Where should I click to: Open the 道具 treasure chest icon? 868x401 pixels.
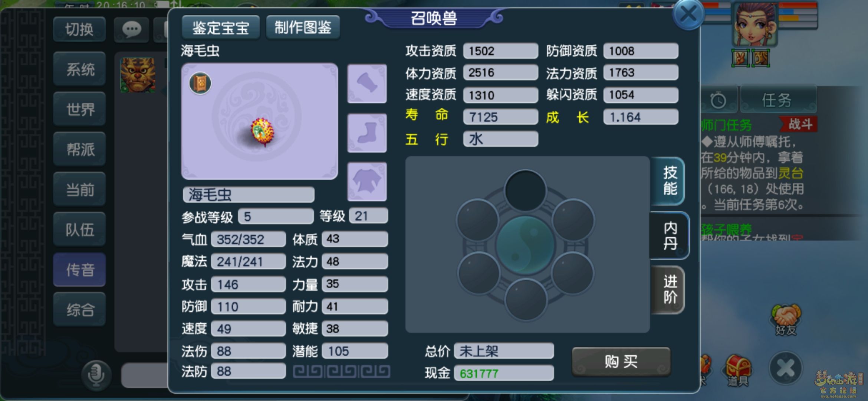coord(738,370)
